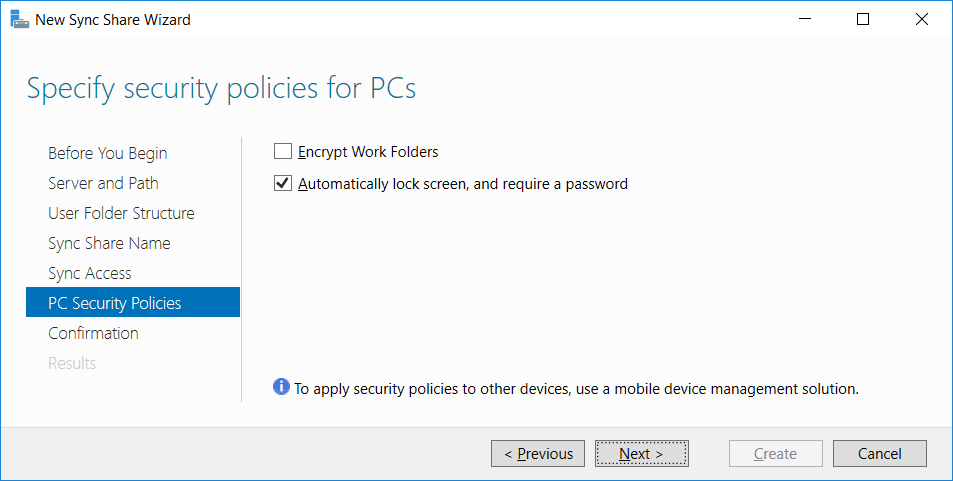The image size is (953, 481).
Task: Cancel the sync share wizard
Action: coord(879,454)
